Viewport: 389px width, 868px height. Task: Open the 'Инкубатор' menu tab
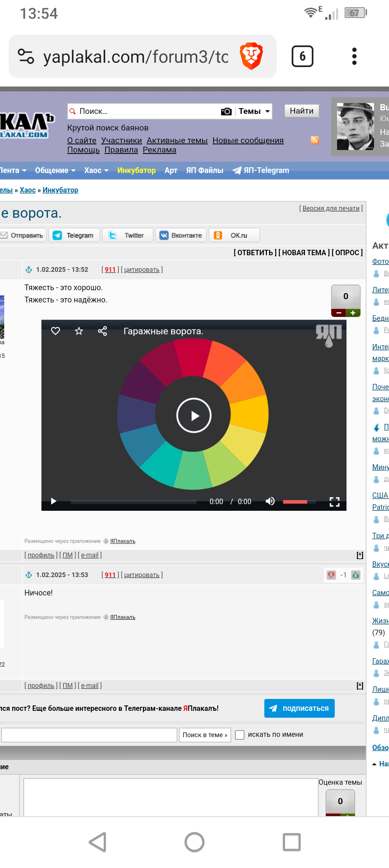pyautogui.click(x=137, y=170)
